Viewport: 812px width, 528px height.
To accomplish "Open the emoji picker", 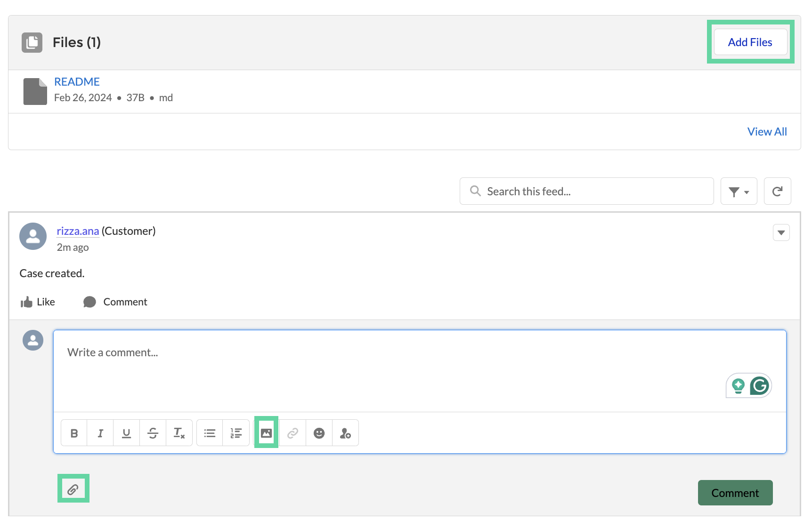I will coord(319,432).
